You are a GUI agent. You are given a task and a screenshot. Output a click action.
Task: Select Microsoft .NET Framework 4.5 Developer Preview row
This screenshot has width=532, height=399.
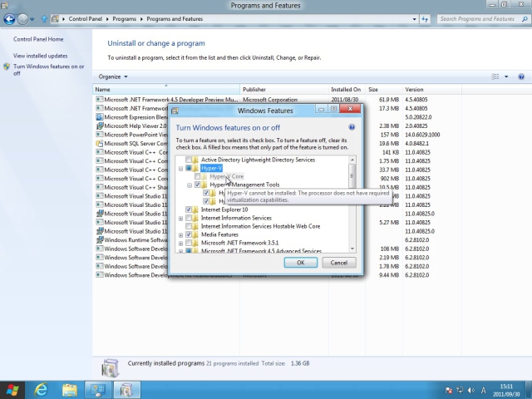(x=277, y=100)
